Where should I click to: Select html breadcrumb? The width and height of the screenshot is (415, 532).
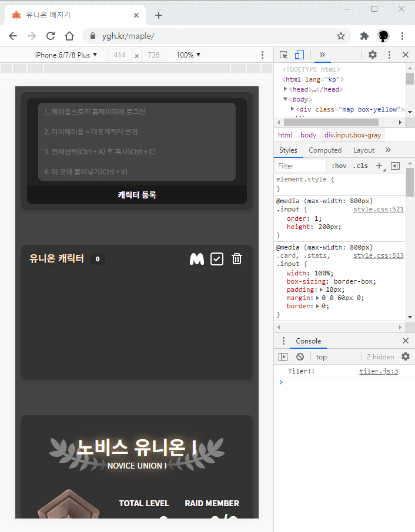coord(285,135)
